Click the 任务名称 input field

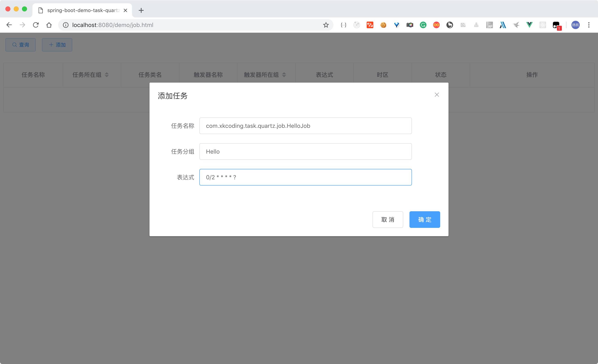click(x=305, y=126)
